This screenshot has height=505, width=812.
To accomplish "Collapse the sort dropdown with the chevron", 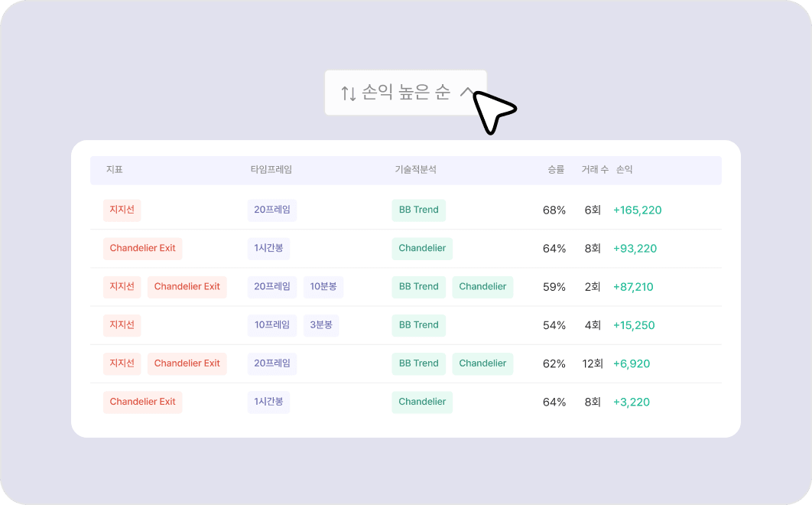I will coord(467,93).
